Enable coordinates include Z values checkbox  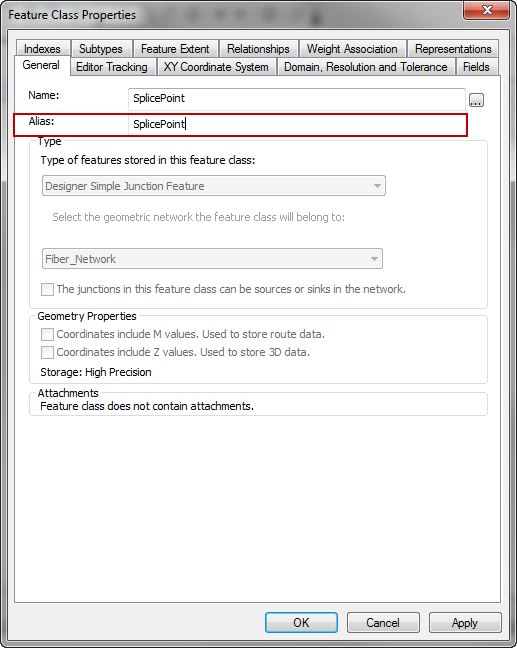(x=47, y=353)
